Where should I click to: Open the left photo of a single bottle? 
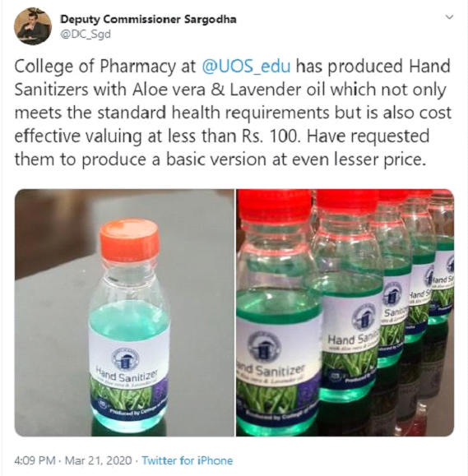pos(124,312)
